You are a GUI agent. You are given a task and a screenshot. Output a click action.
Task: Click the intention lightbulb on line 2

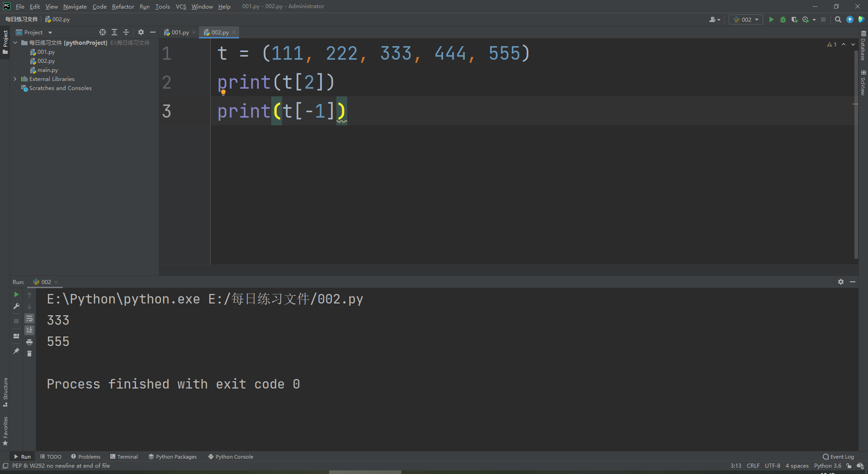[223, 93]
